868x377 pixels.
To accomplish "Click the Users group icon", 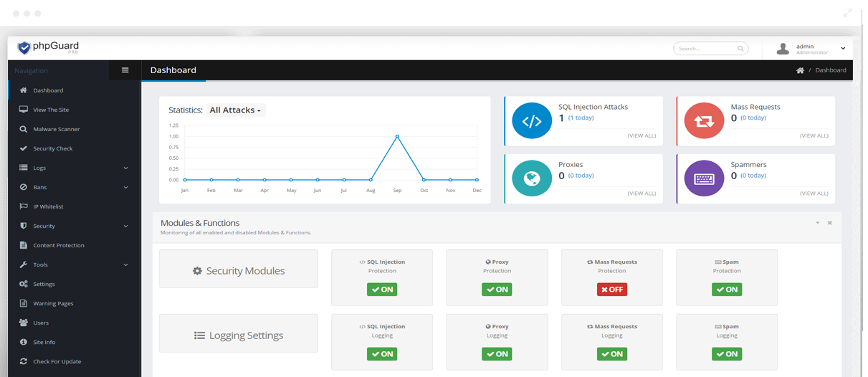I will click(24, 323).
